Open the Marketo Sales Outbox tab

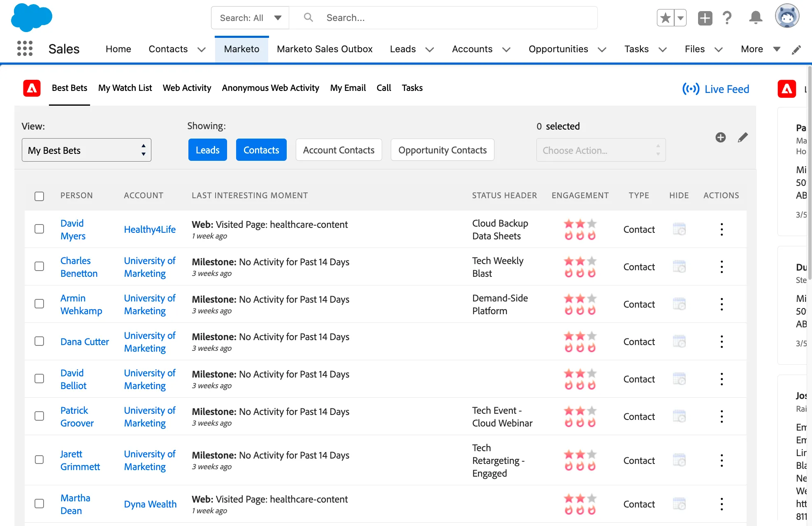325,49
